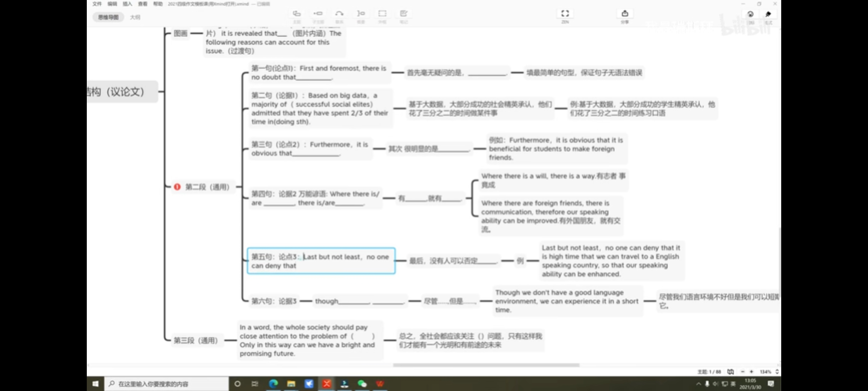Image resolution: width=868 pixels, height=391 pixels.
Task: Open the icon/marker panel in the toolbar
Action: tap(750, 14)
